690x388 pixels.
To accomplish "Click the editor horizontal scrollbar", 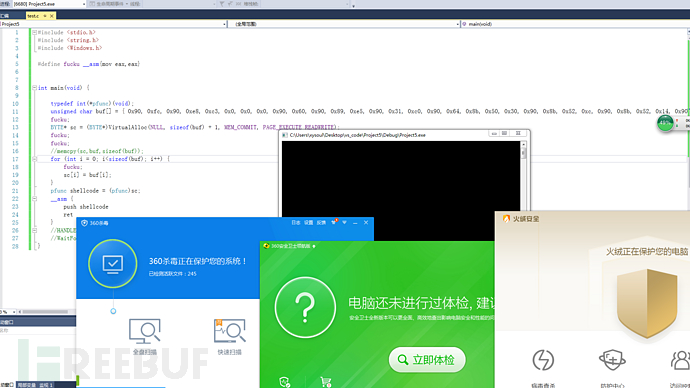I will tap(45, 311).
